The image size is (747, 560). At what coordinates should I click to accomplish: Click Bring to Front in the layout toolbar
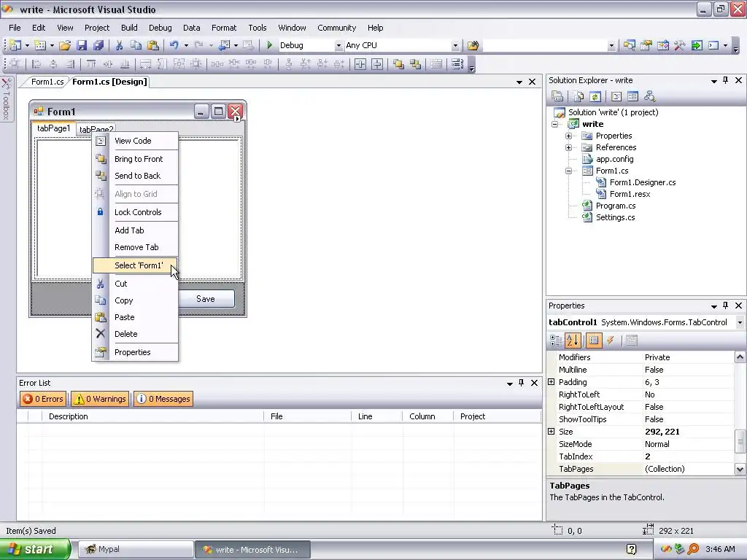click(398, 64)
